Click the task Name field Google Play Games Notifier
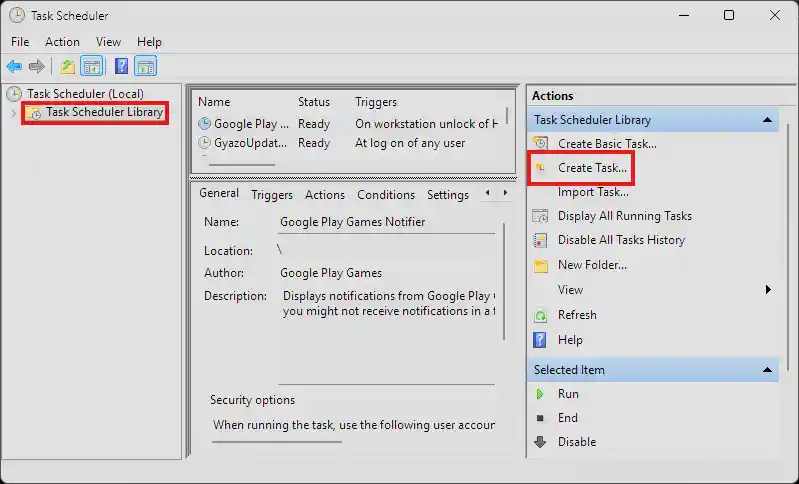Image resolution: width=799 pixels, height=484 pixels. (x=386, y=222)
